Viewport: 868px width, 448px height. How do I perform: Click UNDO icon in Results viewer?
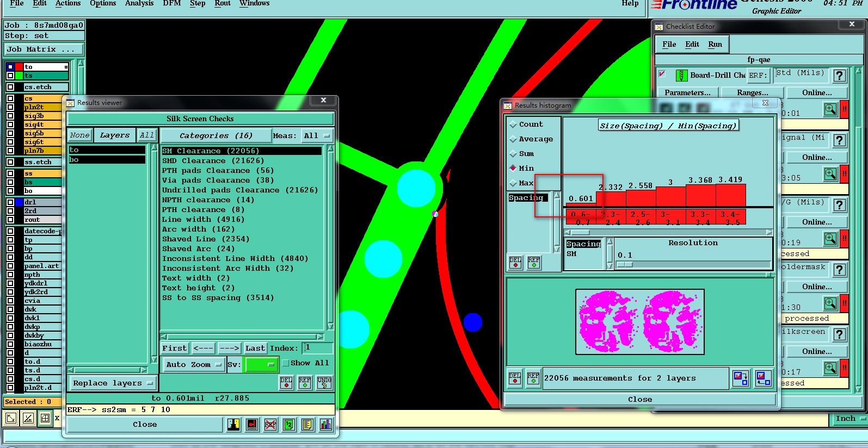[324, 383]
